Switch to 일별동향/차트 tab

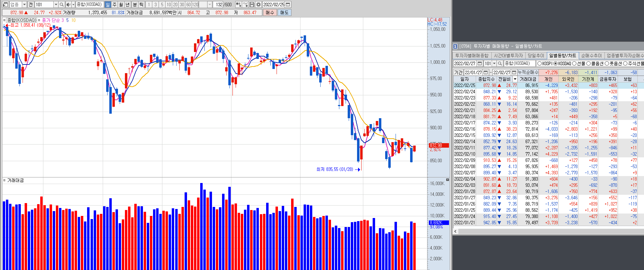tap(562, 55)
